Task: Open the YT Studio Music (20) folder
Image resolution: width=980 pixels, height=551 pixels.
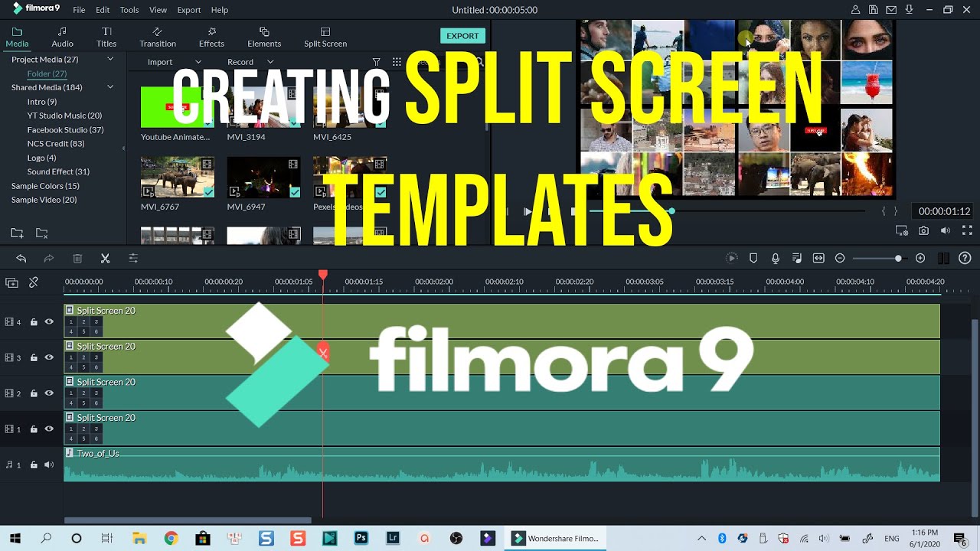Action: pyautogui.click(x=64, y=116)
